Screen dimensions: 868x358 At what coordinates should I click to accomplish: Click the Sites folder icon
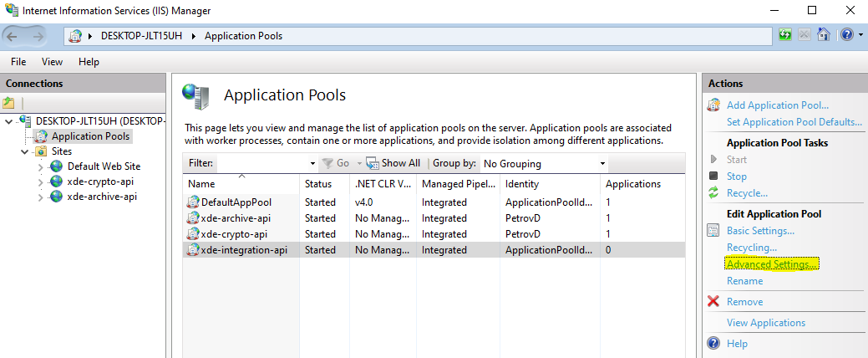pos(40,151)
